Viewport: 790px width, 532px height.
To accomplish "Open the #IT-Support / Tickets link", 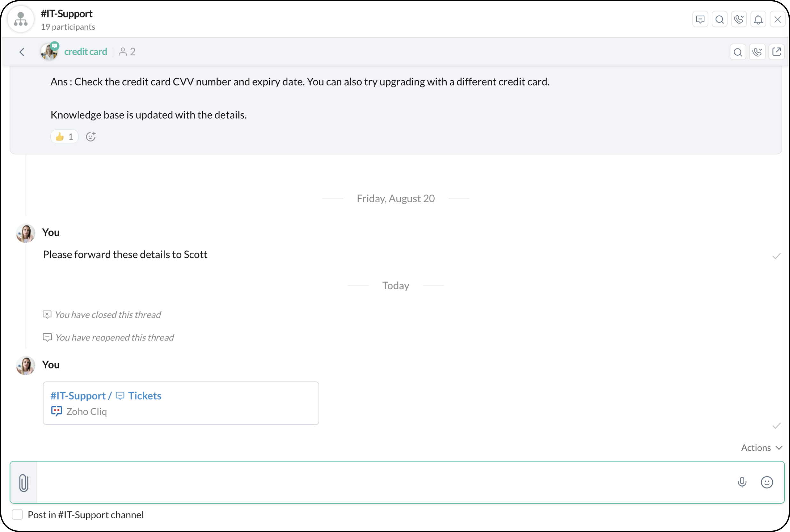I will (x=106, y=396).
